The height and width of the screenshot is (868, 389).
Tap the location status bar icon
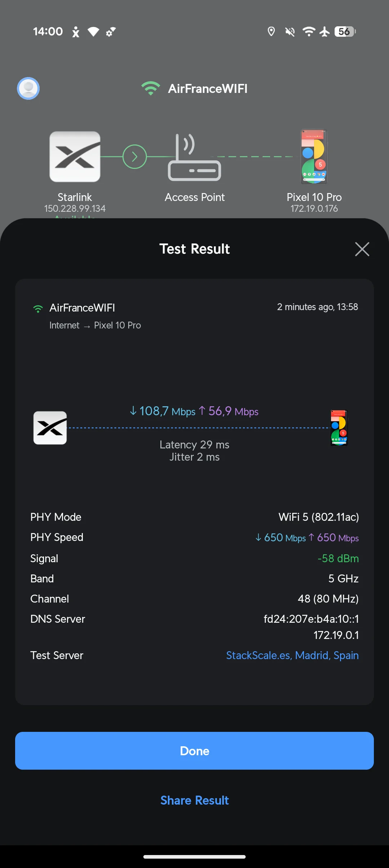click(271, 32)
